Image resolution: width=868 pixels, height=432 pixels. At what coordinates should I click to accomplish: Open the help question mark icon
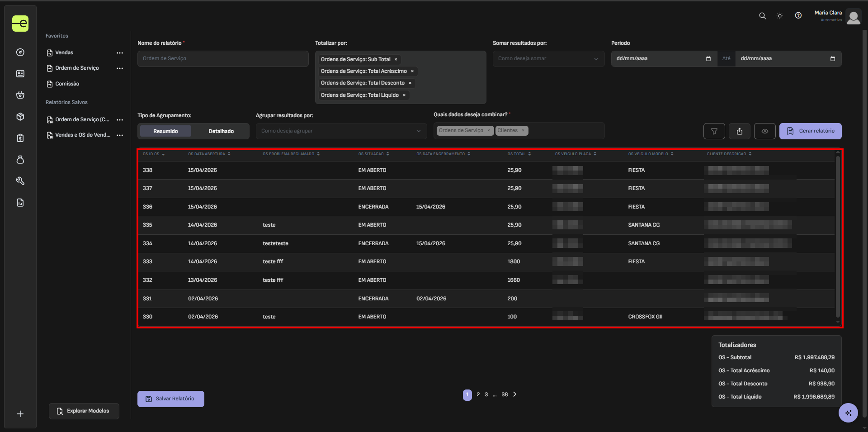pos(798,16)
